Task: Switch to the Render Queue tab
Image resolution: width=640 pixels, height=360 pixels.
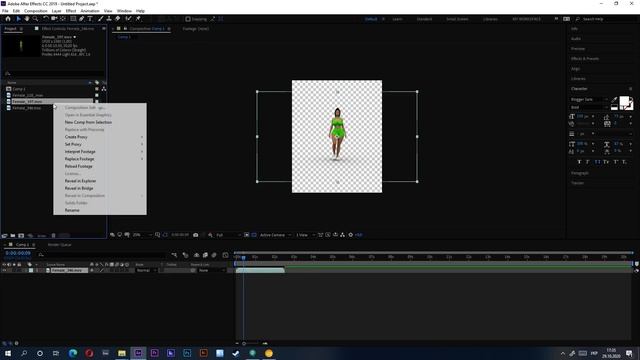Action: [60, 244]
